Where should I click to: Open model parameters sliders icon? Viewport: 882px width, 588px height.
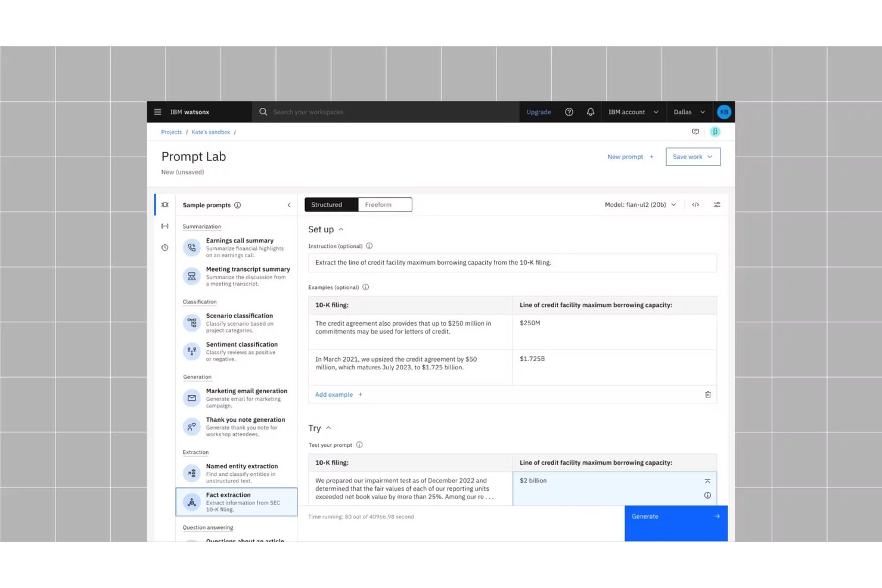717,205
